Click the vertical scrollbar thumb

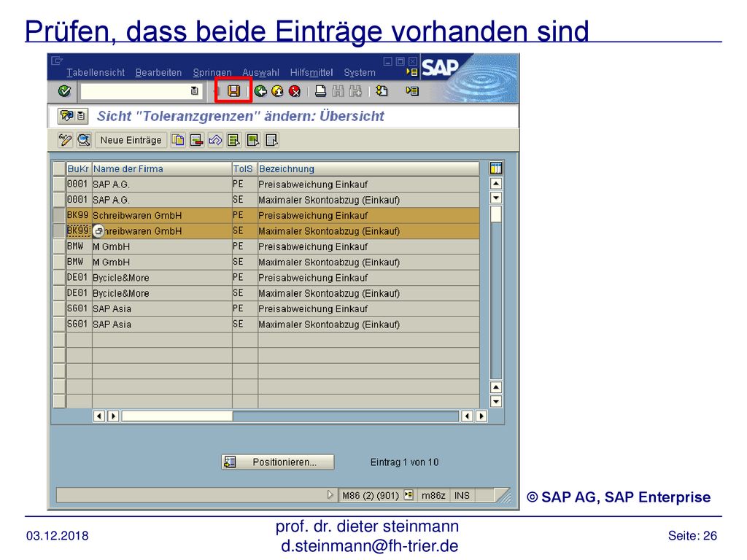coord(496,214)
